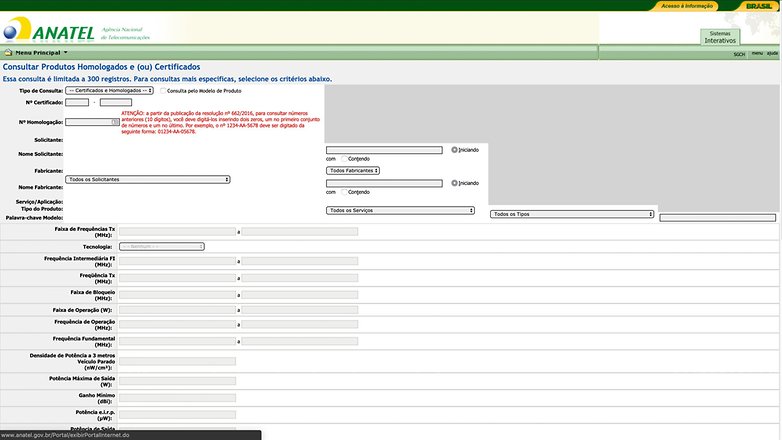Open the Todos os Solicitantes dropdown
The height and width of the screenshot is (440, 782).
pyautogui.click(x=148, y=180)
